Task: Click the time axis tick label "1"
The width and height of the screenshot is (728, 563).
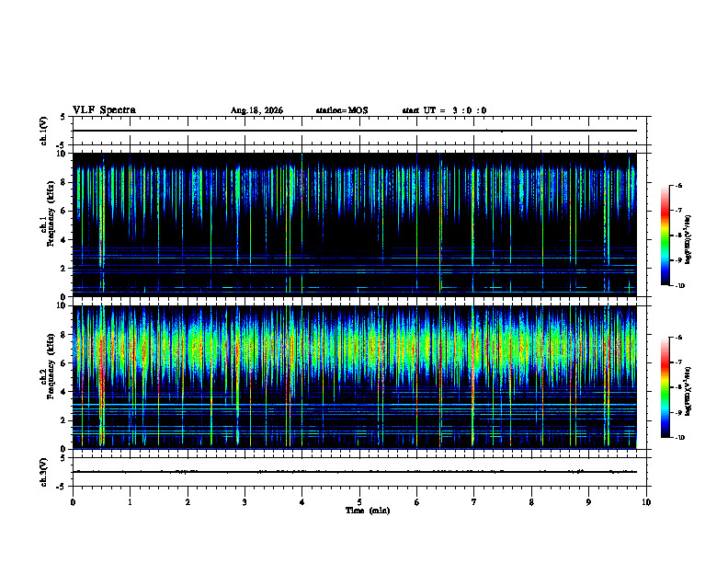Action: pos(130,502)
